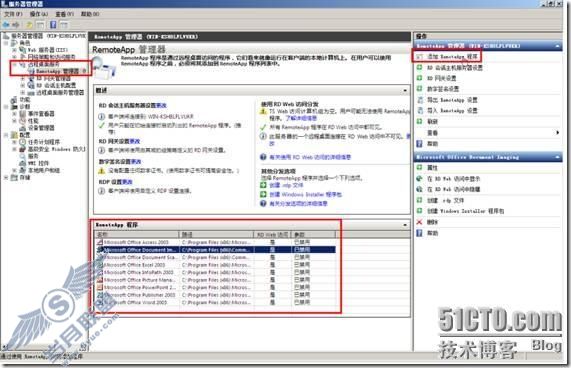Click 帮助 under RemoteApp 管理器 actions
This screenshot has width=571, height=368.
[x=432, y=143]
